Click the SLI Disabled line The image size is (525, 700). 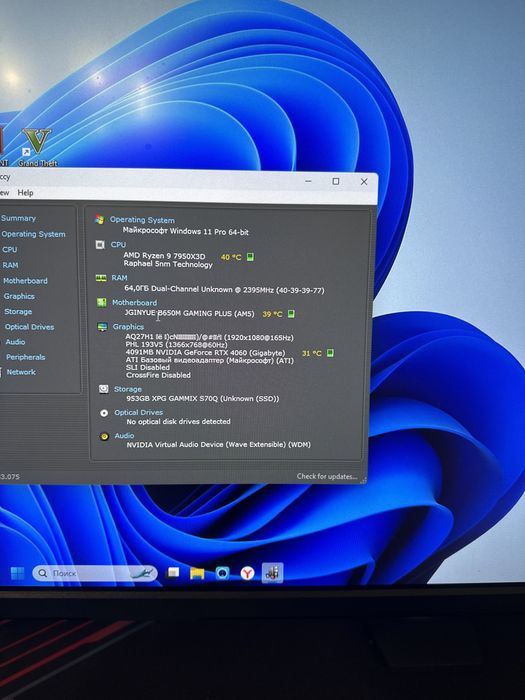tap(148, 367)
